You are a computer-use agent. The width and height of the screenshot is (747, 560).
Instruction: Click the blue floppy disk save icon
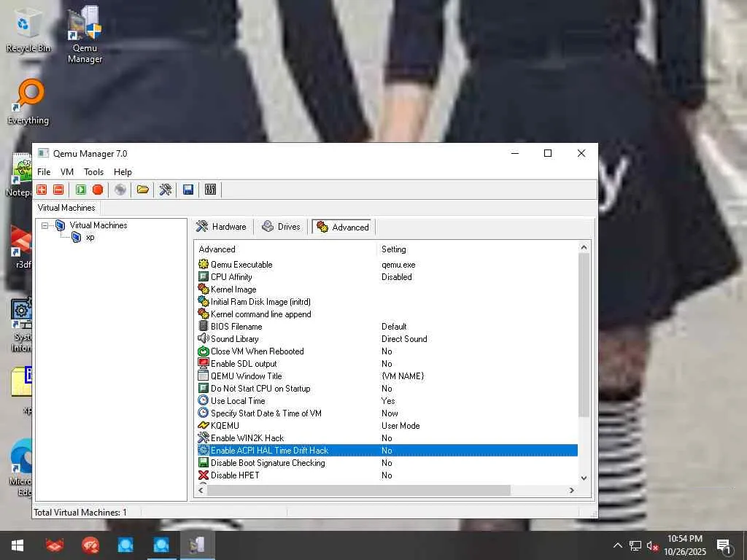click(188, 190)
